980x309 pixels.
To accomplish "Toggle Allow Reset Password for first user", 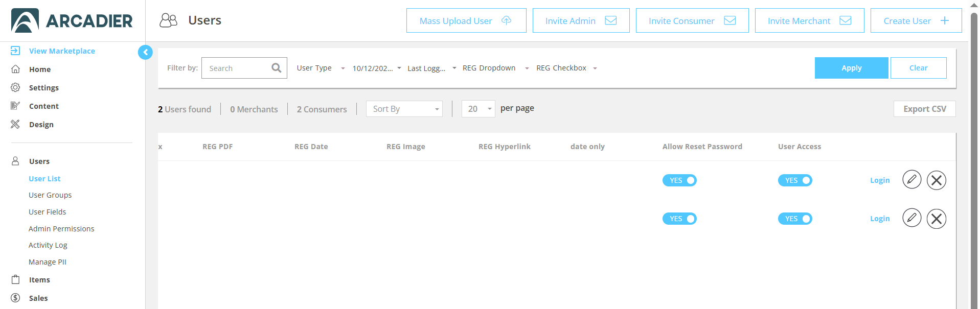I will pyautogui.click(x=679, y=180).
